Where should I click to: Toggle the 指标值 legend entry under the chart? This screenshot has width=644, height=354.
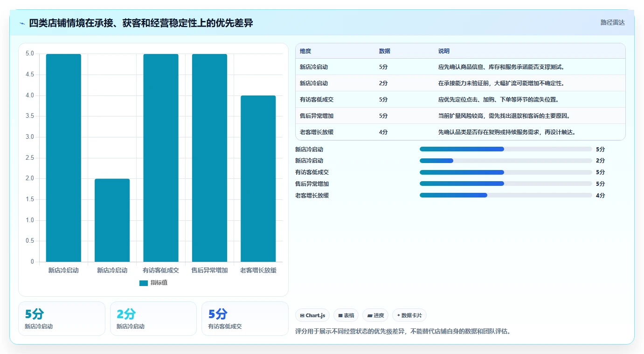pyautogui.click(x=153, y=283)
